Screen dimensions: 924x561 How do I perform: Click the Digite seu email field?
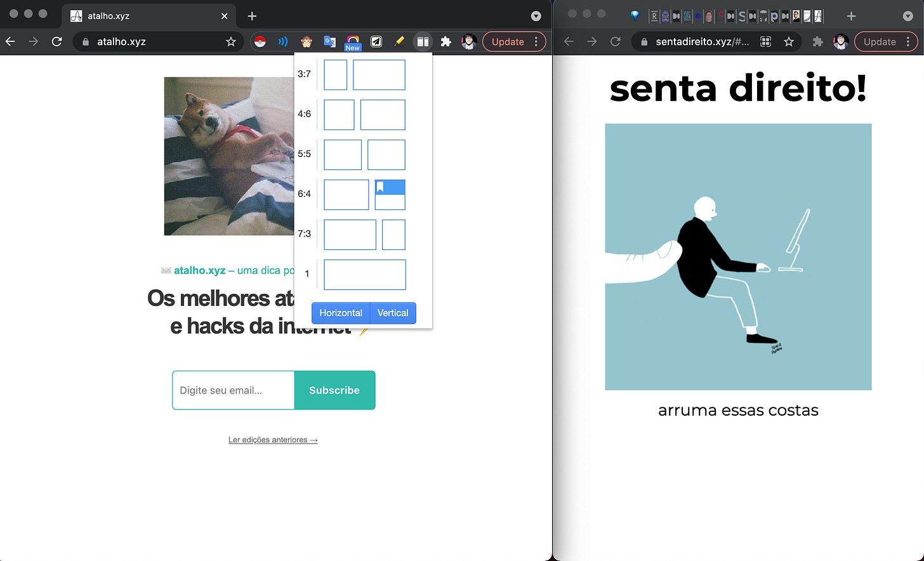234,390
